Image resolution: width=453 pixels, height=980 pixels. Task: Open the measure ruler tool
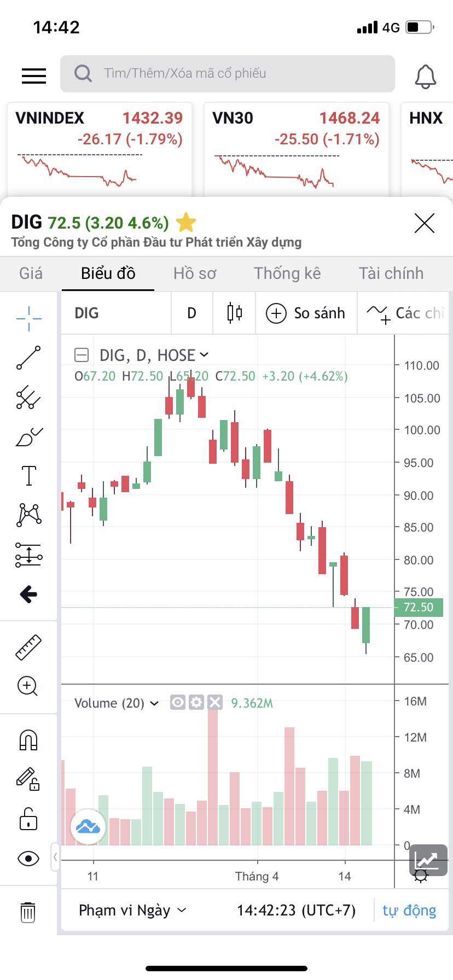(28, 647)
